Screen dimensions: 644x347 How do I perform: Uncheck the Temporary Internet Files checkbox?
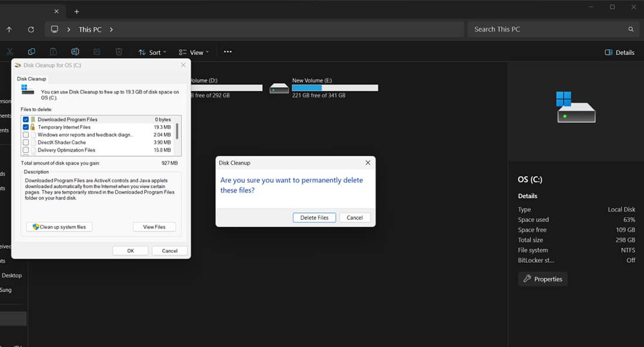tap(25, 127)
